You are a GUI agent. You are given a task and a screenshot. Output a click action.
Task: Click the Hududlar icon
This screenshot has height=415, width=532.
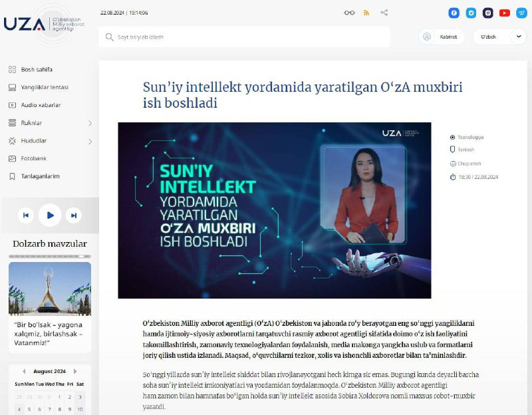(x=12, y=141)
